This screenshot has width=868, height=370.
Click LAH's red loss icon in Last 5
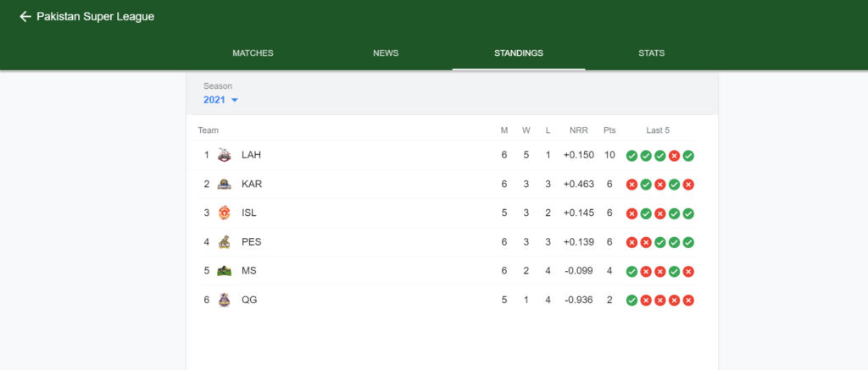(674, 156)
